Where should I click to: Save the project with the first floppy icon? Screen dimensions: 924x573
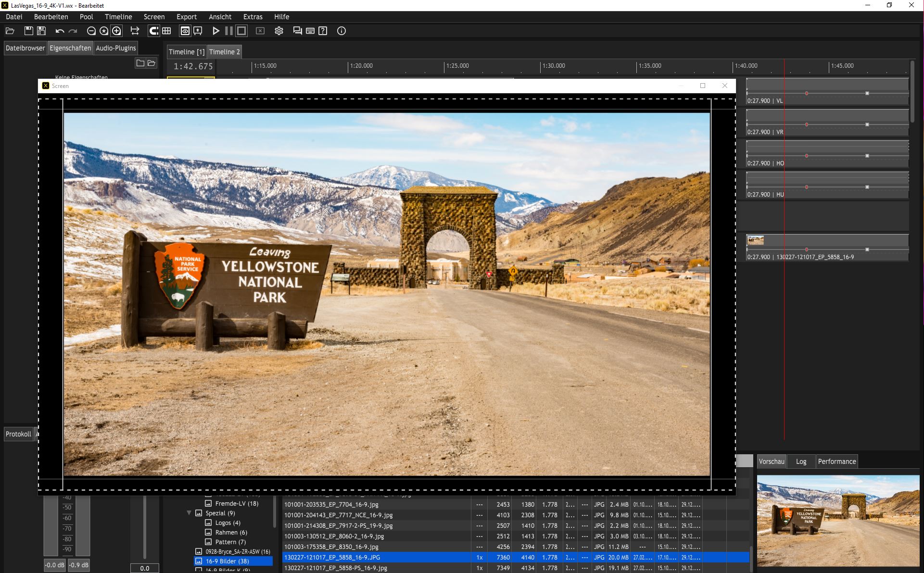pos(29,31)
